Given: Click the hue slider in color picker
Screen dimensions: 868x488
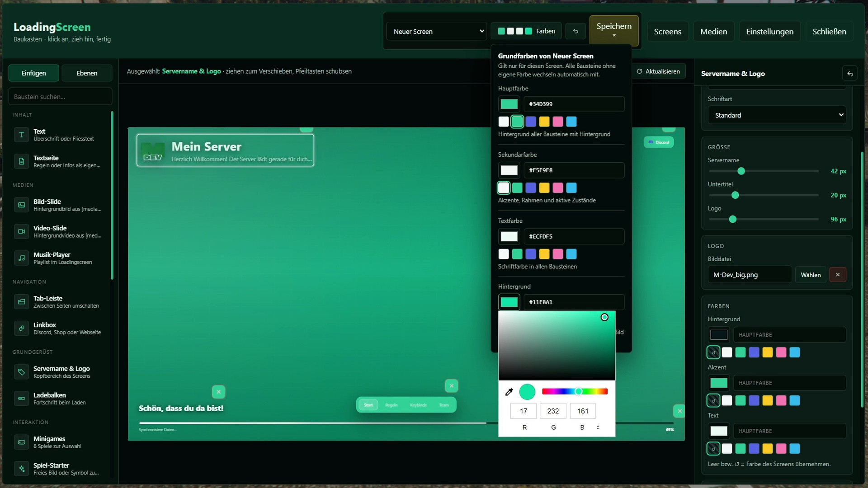Looking at the screenshot, I should [575, 391].
